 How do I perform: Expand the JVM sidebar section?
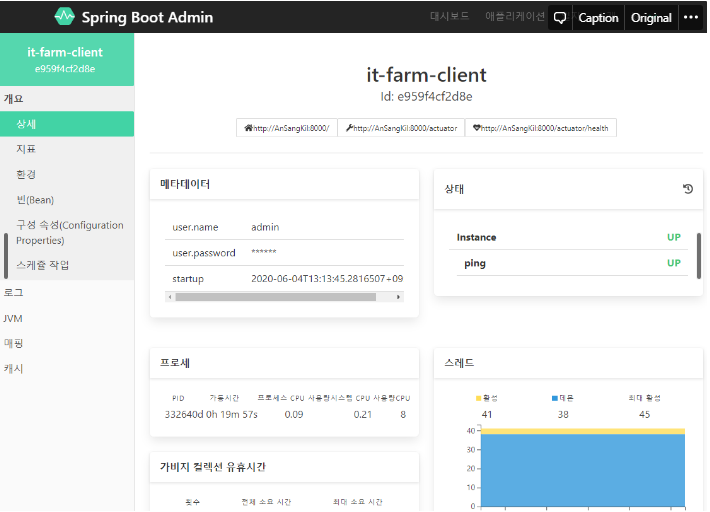pyautogui.click(x=13, y=318)
